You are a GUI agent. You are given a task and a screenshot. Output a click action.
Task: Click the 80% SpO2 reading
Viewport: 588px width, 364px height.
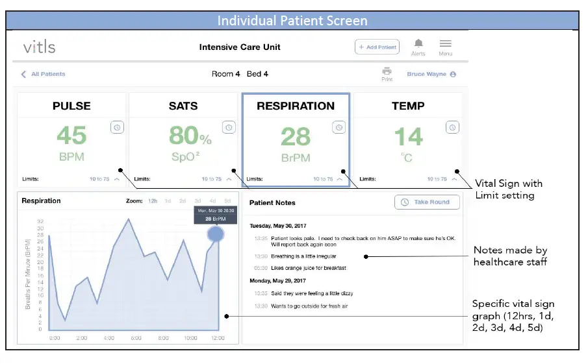(x=190, y=143)
